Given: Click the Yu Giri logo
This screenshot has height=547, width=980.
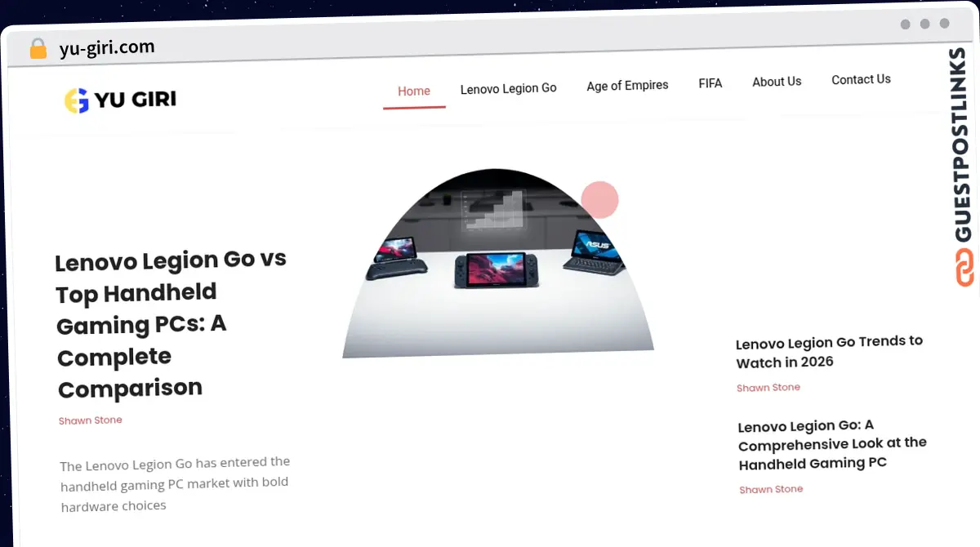Looking at the screenshot, I should tap(120, 100).
